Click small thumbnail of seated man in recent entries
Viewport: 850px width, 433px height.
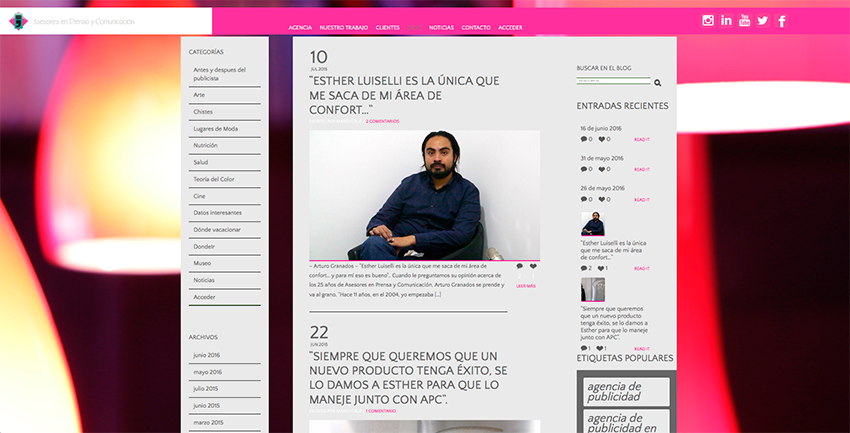pyautogui.click(x=593, y=224)
